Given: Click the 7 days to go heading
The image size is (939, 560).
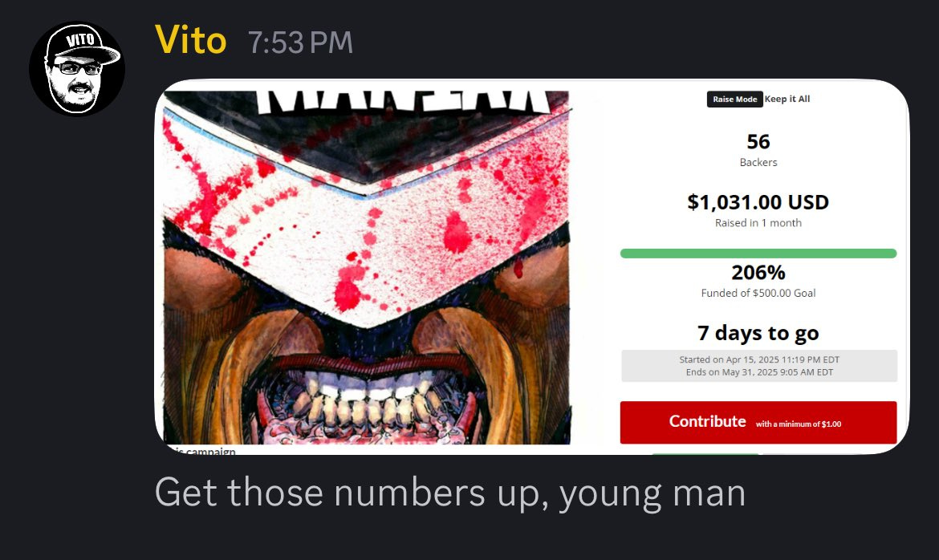Looking at the screenshot, I should pos(758,332).
